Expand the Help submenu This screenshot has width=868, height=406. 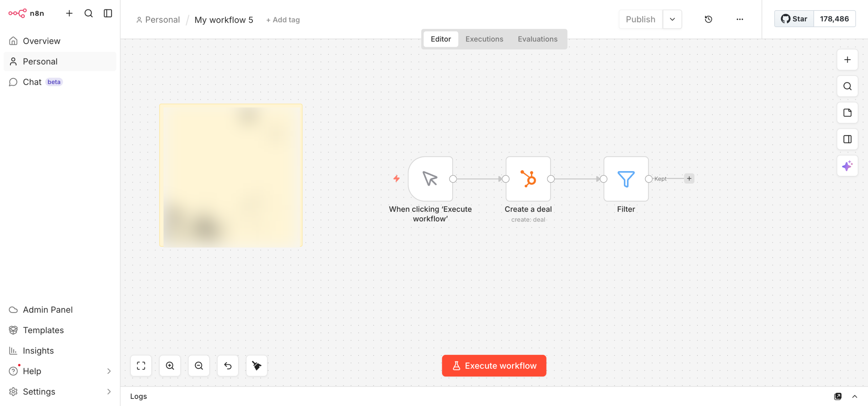click(x=109, y=371)
